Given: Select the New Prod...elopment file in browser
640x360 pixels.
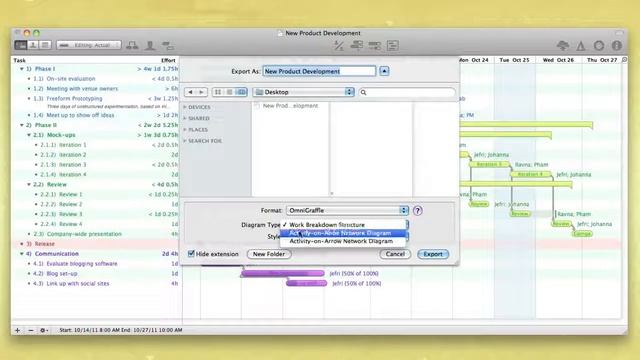Looking at the screenshot, I should [290, 106].
